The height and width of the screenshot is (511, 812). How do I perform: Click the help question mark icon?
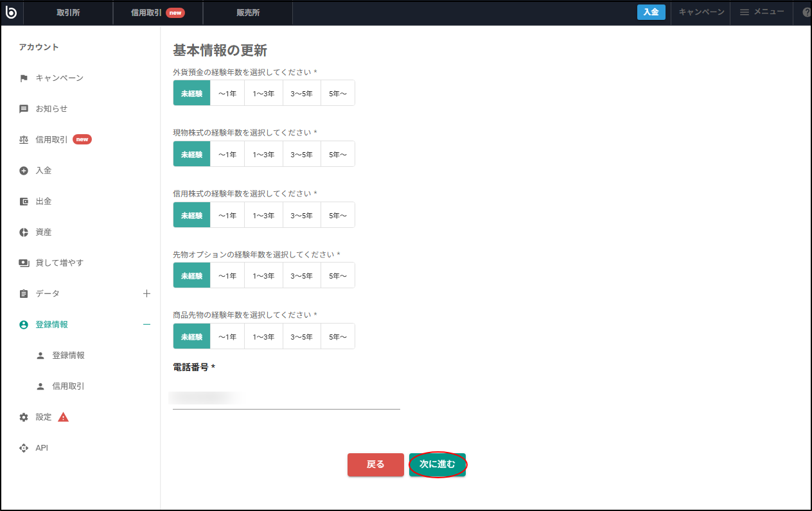coord(807,12)
